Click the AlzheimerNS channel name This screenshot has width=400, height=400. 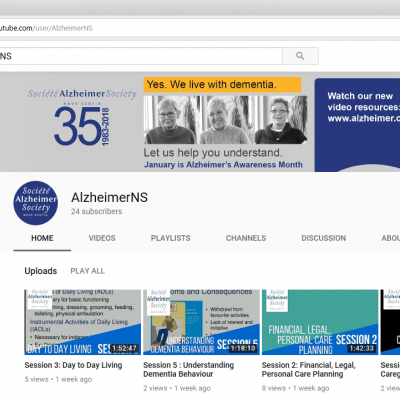pyautogui.click(x=109, y=198)
